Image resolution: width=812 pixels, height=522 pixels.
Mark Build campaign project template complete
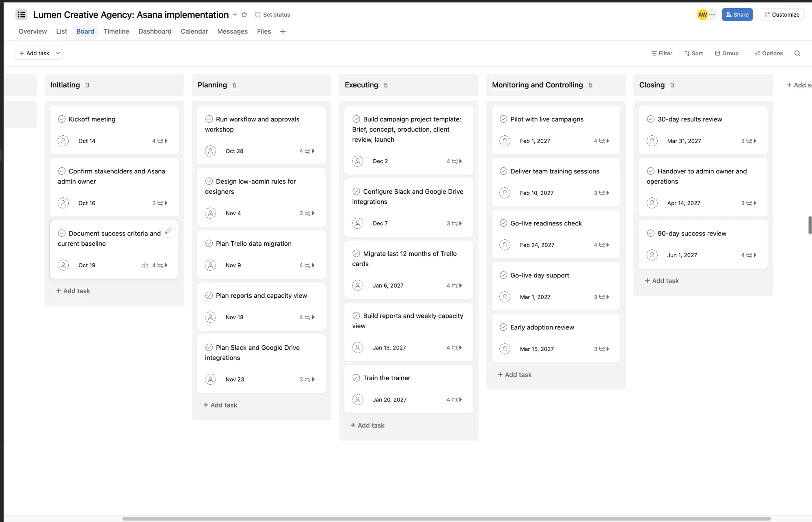(x=356, y=119)
